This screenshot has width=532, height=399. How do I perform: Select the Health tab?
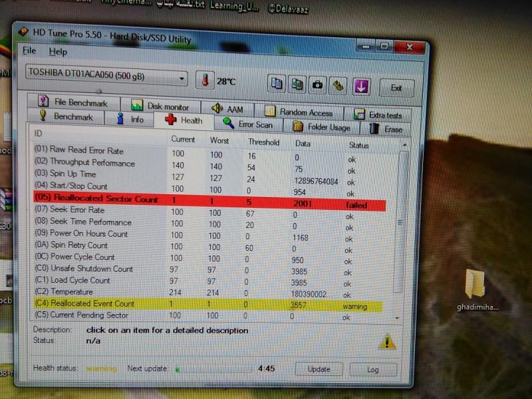(184, 120)
